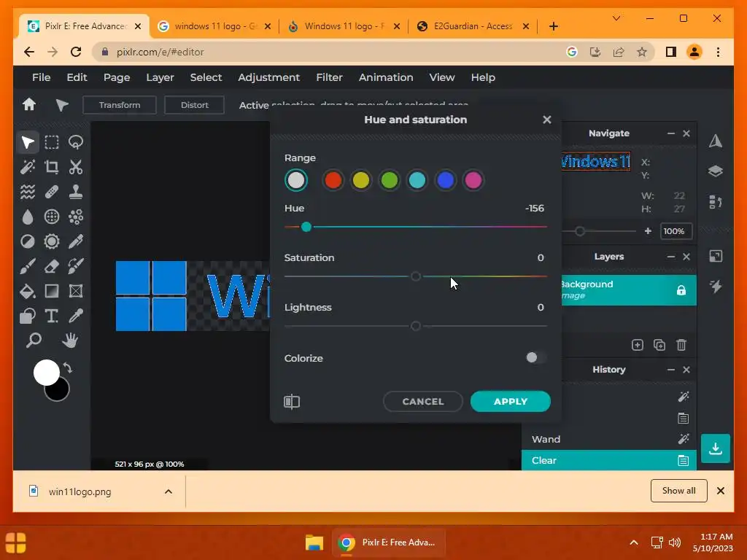
Task: Select the Liquify waves tool
Action: [28, 192]
